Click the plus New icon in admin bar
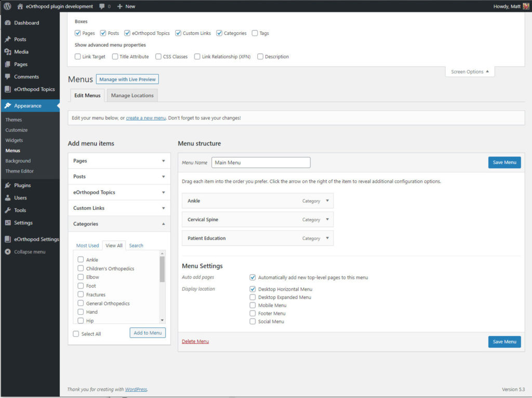 (120, 6)
